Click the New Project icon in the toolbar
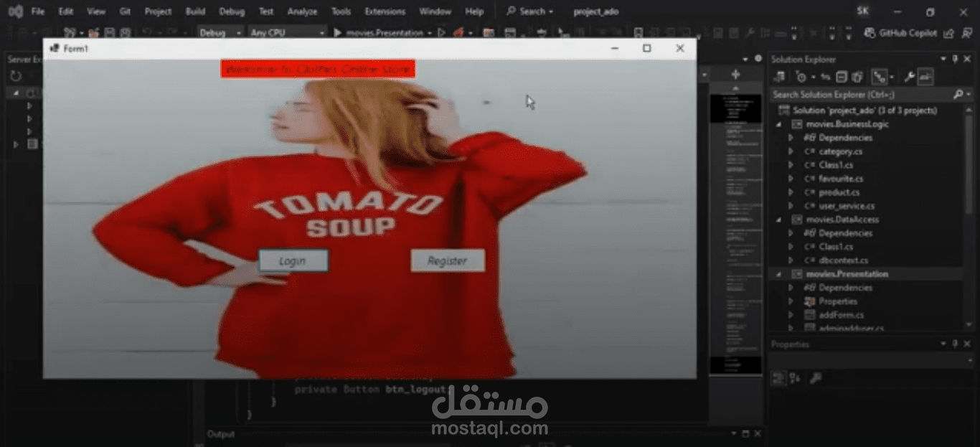980x447 pixels. coord(69,32)
